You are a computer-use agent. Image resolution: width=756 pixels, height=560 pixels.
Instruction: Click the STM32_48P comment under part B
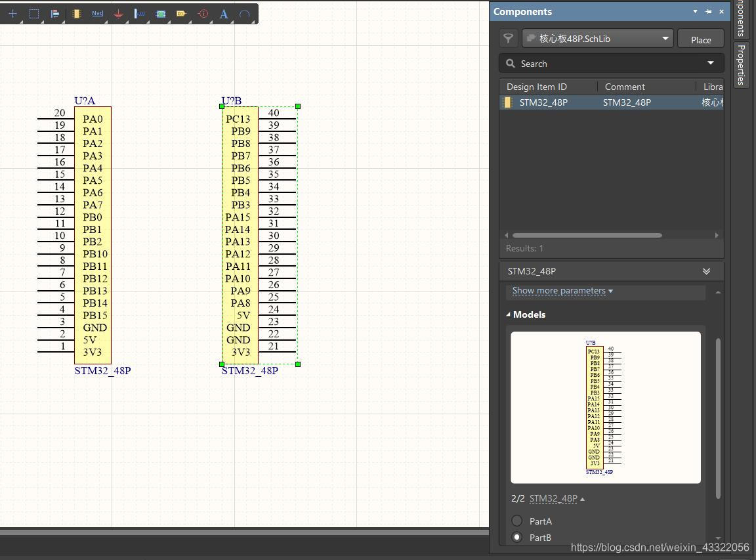click(250, 370)
